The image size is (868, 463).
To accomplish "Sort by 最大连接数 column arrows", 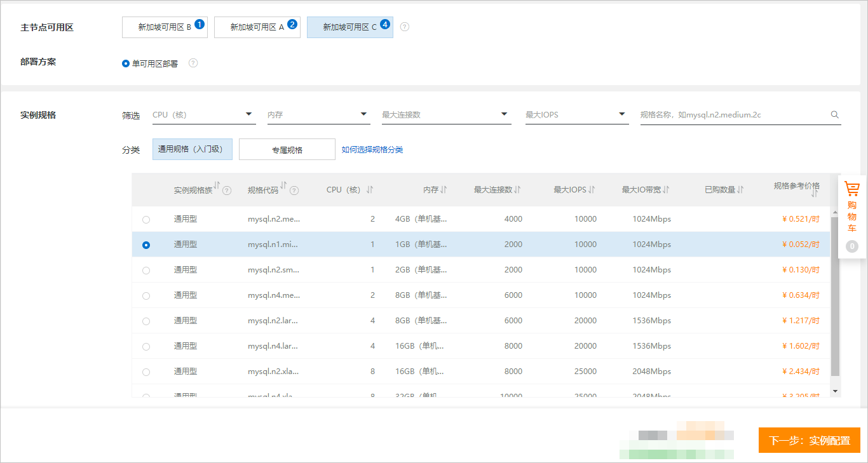I will [x=518, y=190].
